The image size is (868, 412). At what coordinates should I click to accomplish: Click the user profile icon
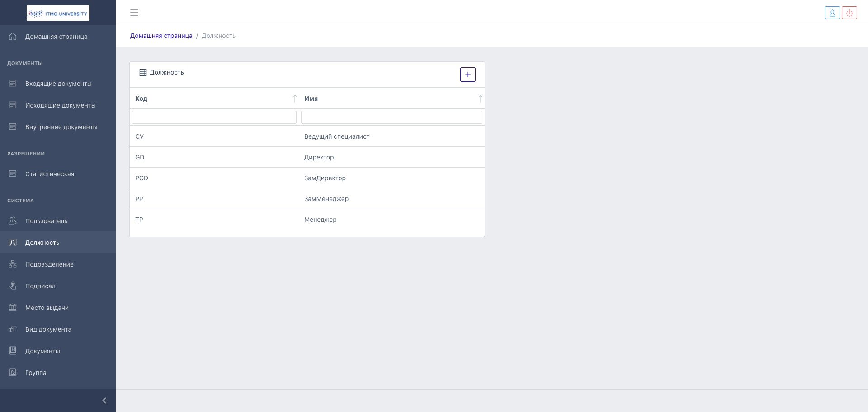[832, 13]
